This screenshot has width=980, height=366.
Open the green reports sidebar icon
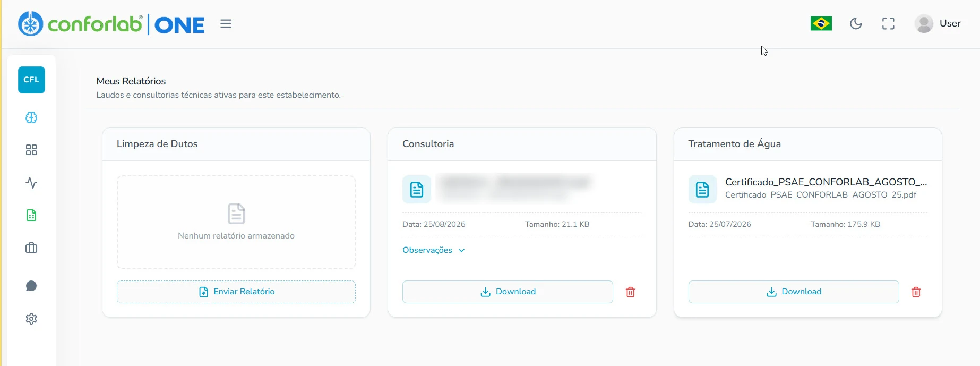pos(31,215)
